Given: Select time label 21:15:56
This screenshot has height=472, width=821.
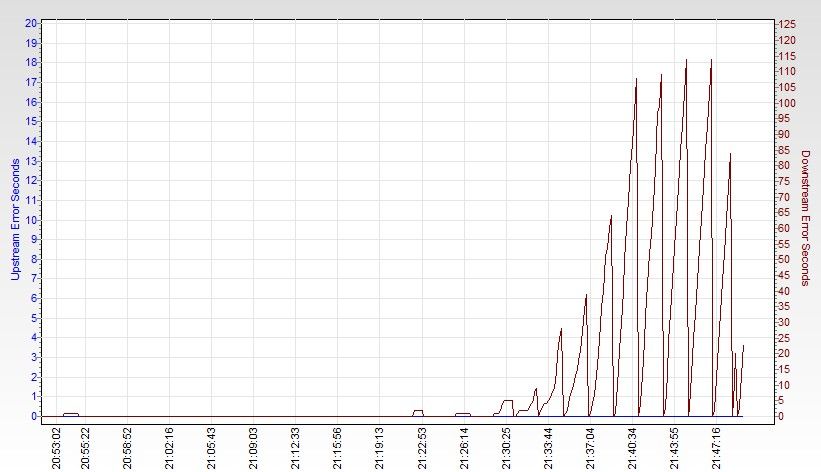Looking at the screenshot, I should [x=338, y=448].
